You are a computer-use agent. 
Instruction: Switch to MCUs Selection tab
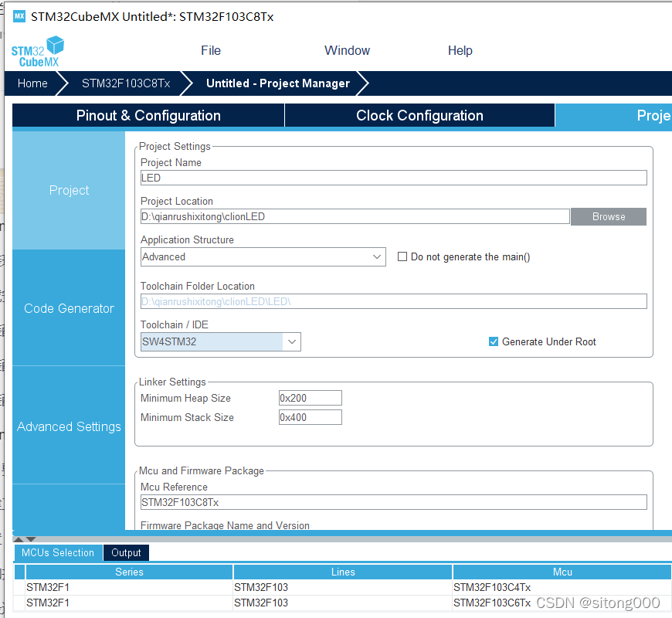tap(58, 553)
